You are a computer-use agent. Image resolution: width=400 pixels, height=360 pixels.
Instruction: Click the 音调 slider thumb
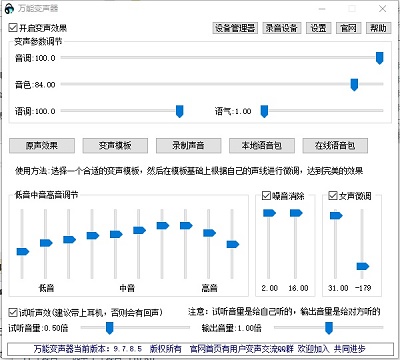379,58
